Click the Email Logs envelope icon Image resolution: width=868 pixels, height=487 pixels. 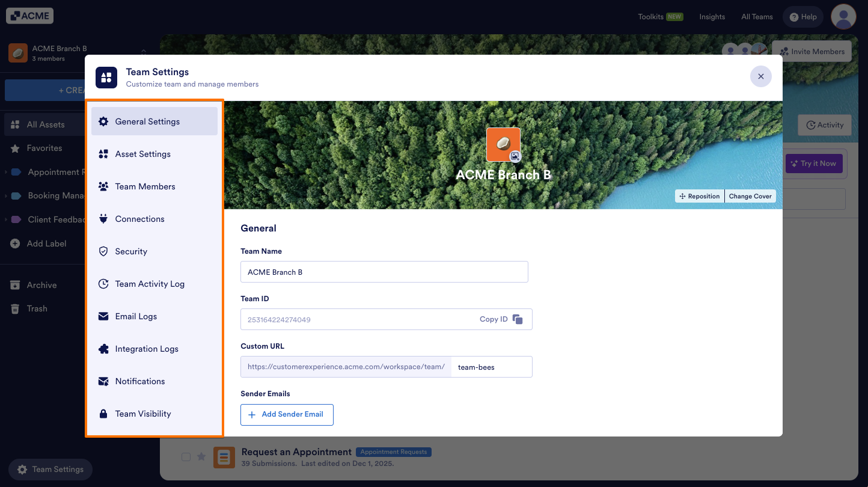click(x=103, y=316)
